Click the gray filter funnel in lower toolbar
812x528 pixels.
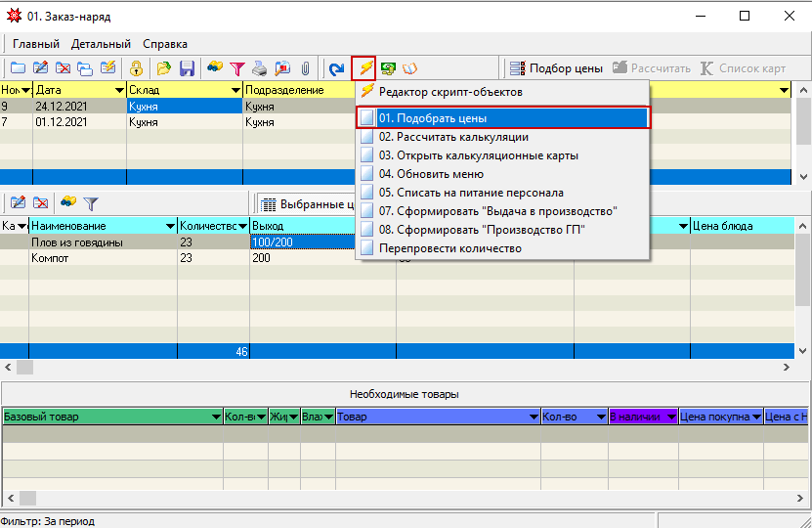point(91,203)
